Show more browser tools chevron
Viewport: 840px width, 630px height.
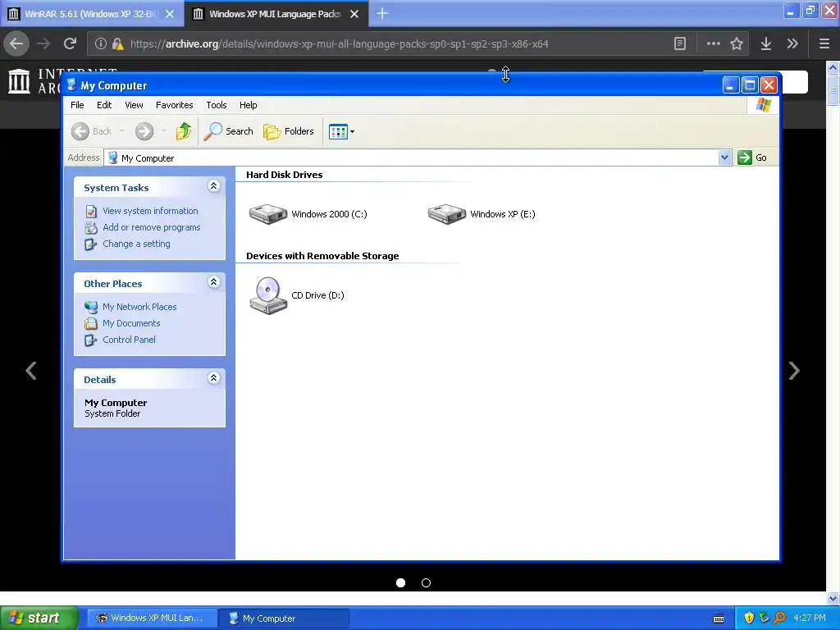793,44
